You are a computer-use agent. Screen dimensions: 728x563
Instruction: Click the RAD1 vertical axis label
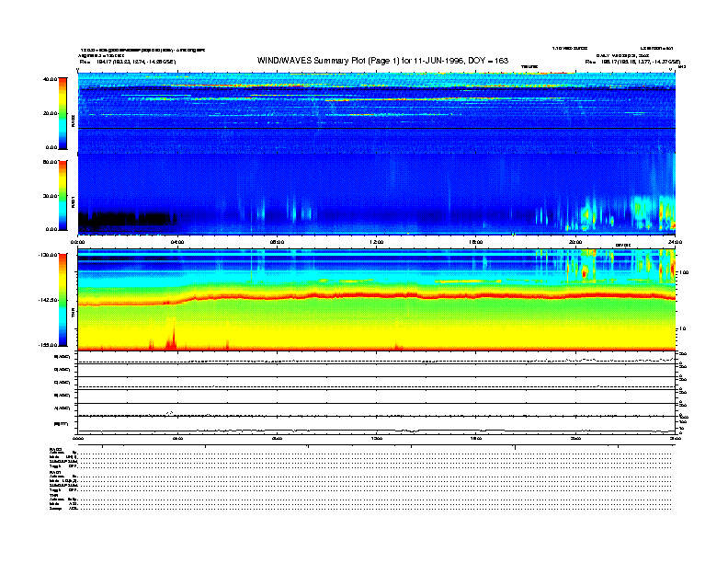click(73, 201)
